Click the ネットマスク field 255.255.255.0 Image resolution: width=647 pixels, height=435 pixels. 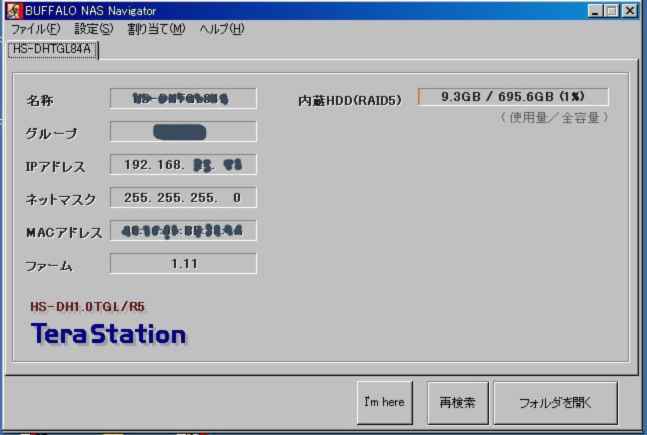(183, 198)
